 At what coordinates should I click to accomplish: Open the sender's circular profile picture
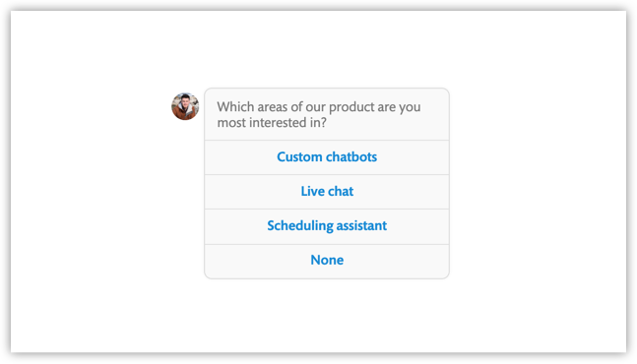pyautogui.click(x=185, y=106)
